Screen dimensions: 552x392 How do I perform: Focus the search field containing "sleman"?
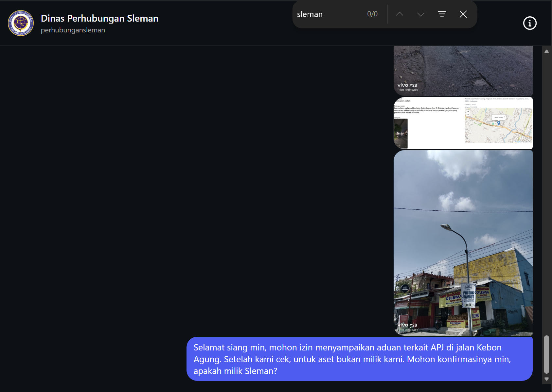327,14
